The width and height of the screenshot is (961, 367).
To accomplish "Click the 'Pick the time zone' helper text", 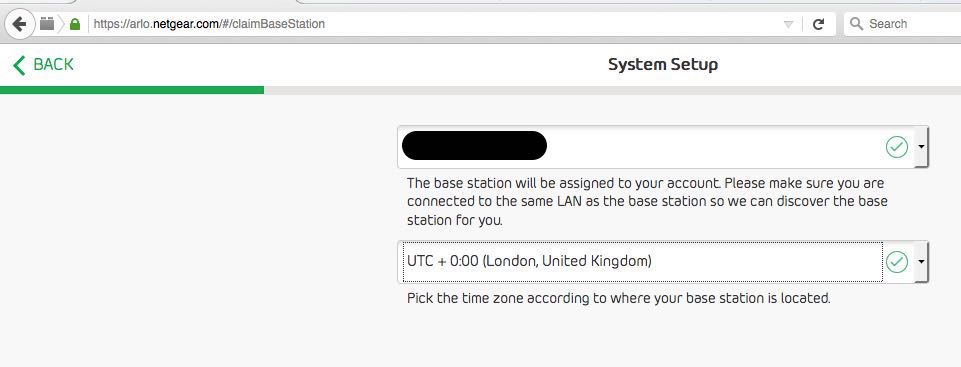I will 618,299.
